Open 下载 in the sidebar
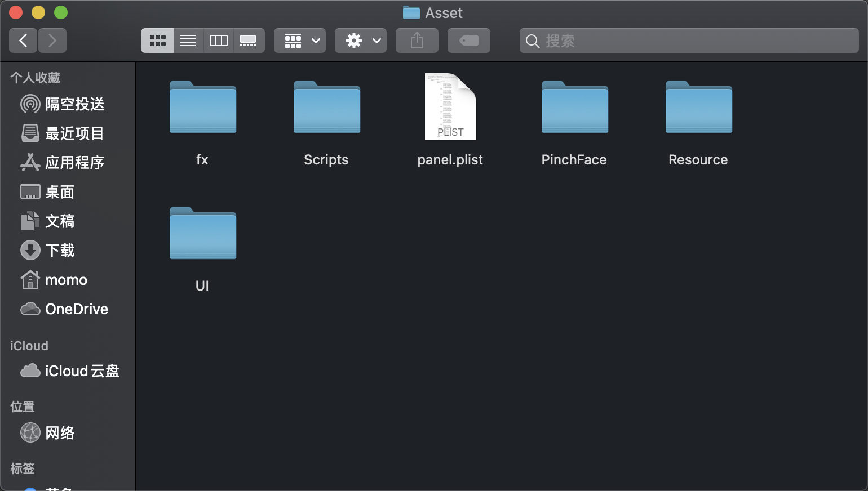The image size is (868, 491). (x=68, y=251)
